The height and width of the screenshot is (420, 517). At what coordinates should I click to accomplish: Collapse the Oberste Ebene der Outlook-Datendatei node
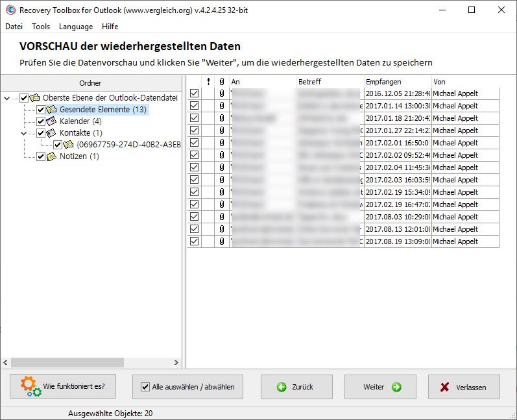[x=7, y=98]
